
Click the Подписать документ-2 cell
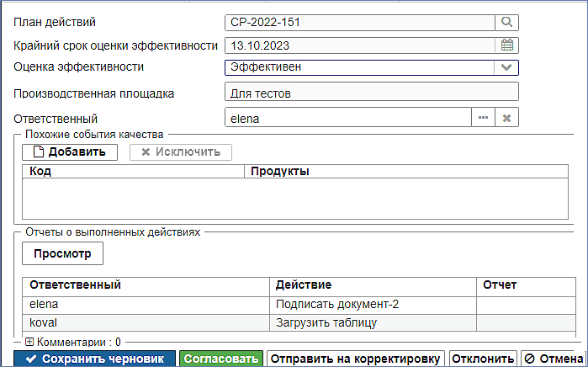click(x=373, y=305)
